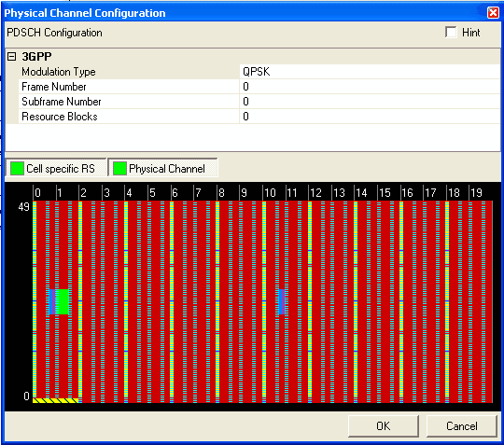This screenshot has width=504, height=445.
Task: Click the Modulation Type property label
Action: point(59,71)
